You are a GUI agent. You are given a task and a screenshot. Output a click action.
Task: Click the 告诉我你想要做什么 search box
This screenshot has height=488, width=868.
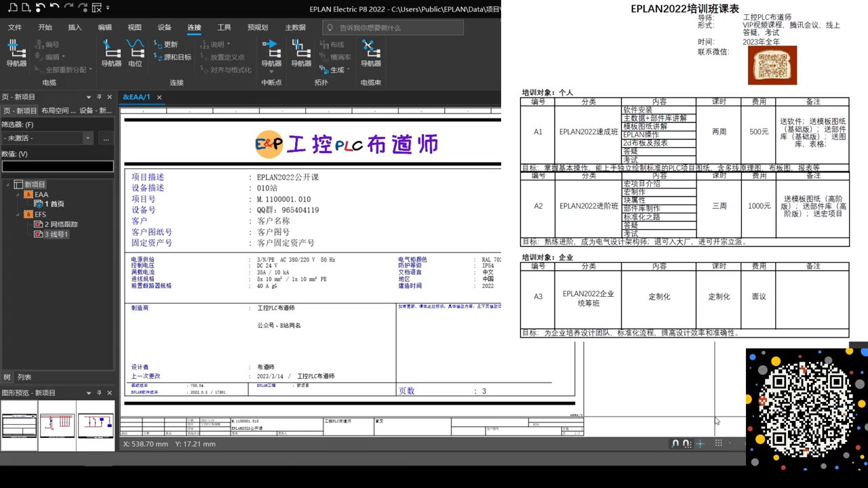393,28
